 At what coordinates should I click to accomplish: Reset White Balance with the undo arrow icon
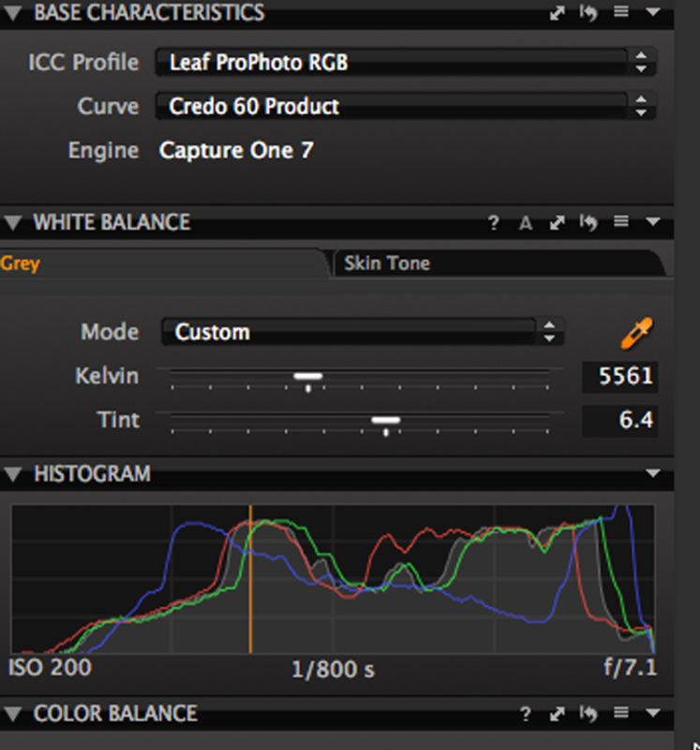tap(588, 223)
